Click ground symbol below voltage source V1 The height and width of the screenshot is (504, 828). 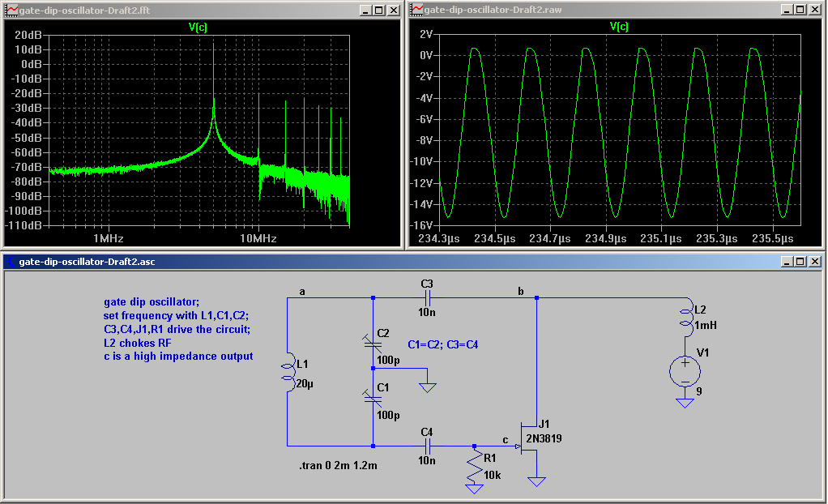point(685,404)
